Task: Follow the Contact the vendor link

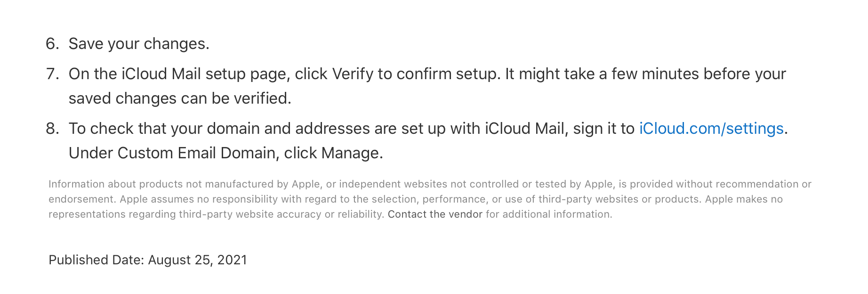Action: tap(435, 214)
